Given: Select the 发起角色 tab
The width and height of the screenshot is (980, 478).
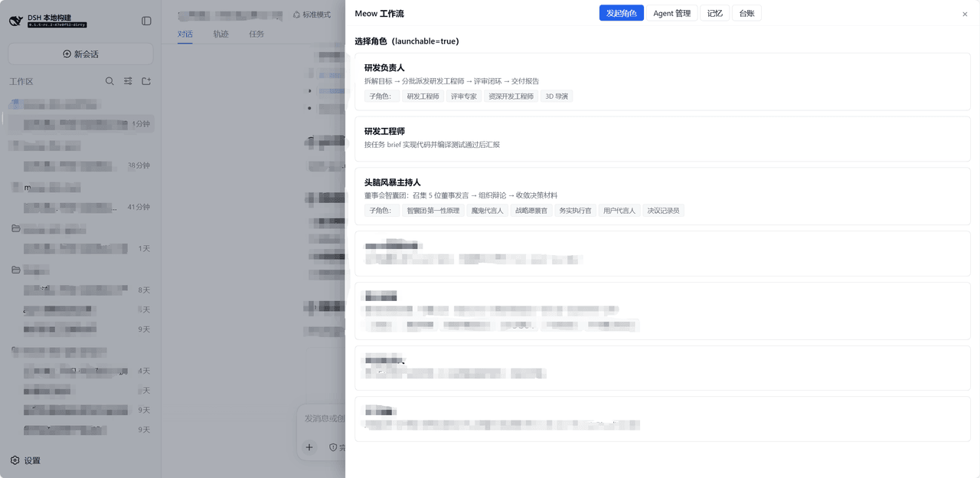Looking at the screenshot, I should pyautogui.click(x=622, y=13).
